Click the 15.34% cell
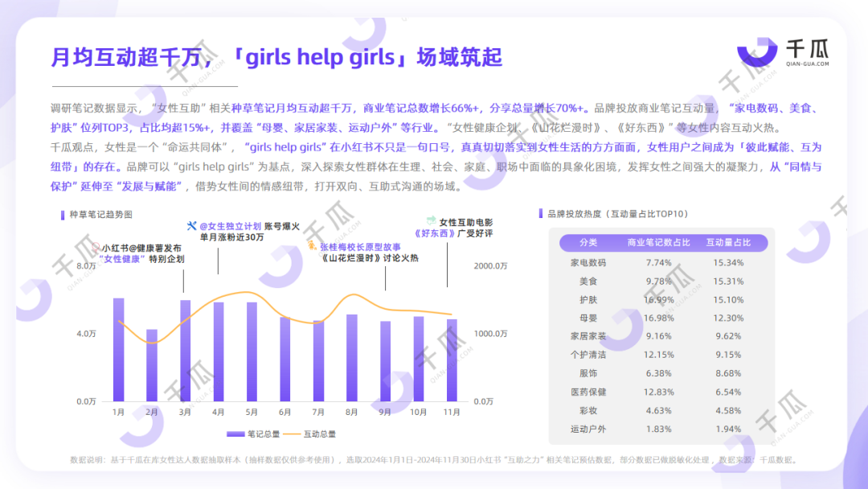Viewport: 868px width, 489px height. (728, 262)
